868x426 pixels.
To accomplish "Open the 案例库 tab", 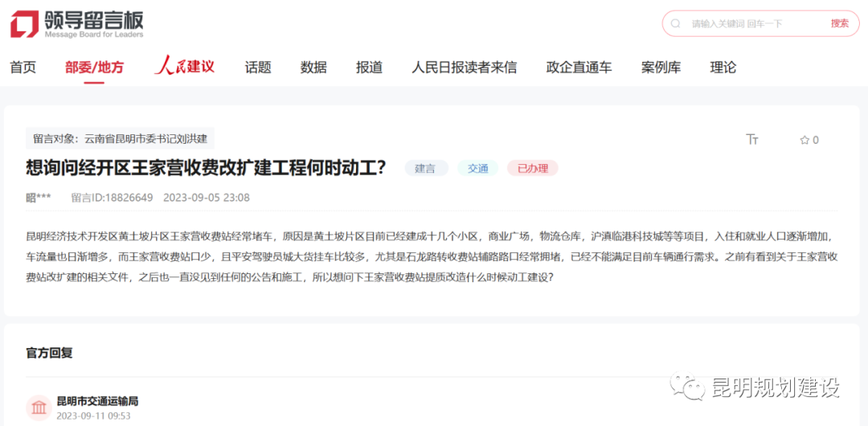I will pos(661,68).
